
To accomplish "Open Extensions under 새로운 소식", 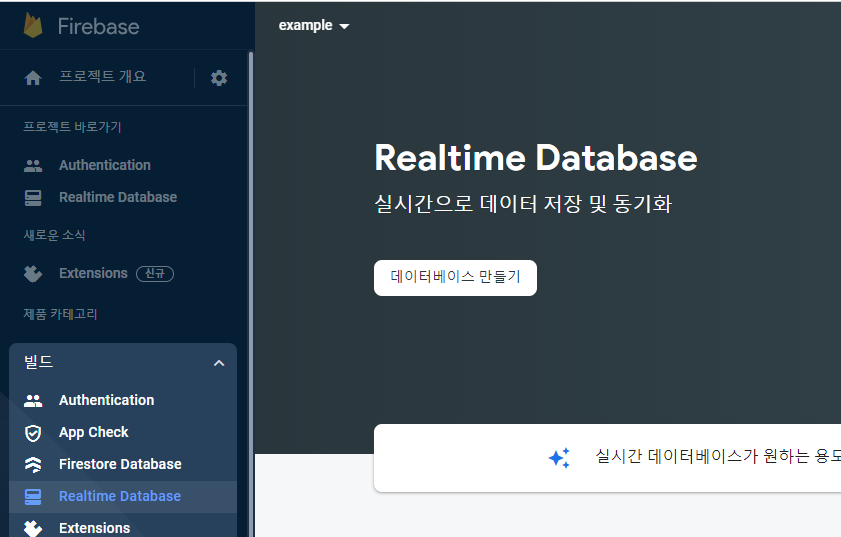I will (x=93, y=273).
